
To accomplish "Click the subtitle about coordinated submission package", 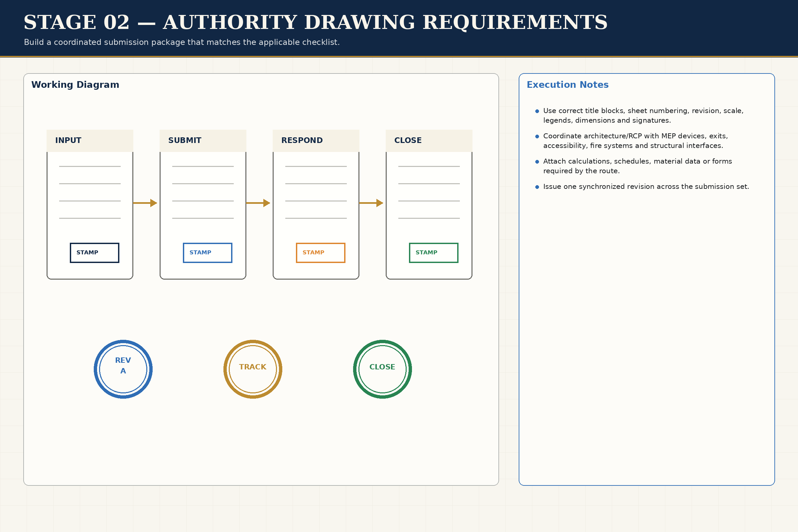I will pyautogui.click(x=182, y=43).
